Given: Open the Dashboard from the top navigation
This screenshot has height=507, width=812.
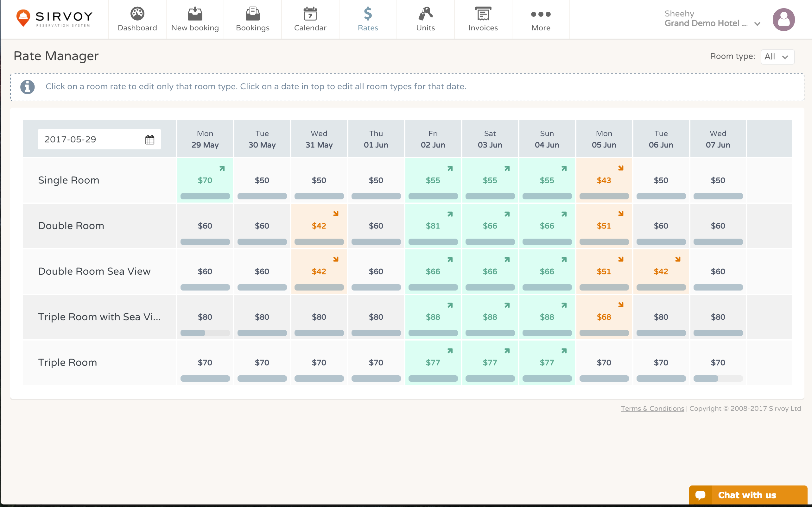Looking at the screenshot, I should [137, 19].
